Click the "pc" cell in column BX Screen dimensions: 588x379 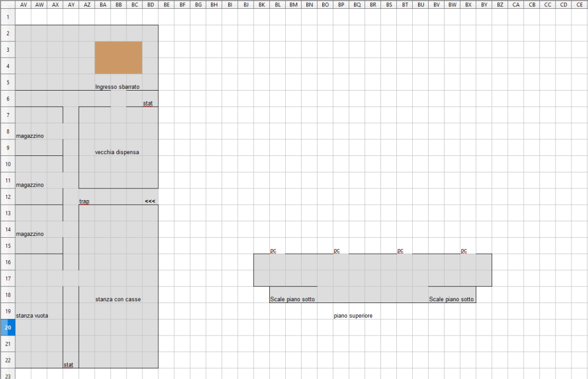point(467,250)
